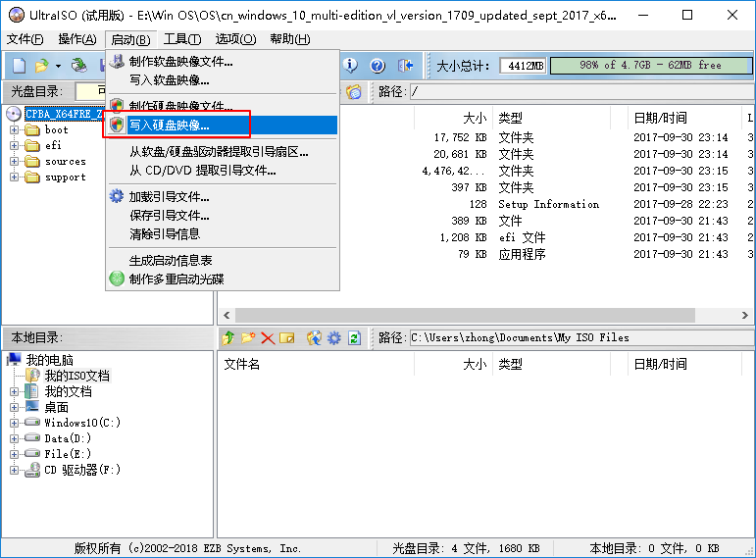Open the dropdown arrow beside Open icon
The width and height of the screenshot is (756, 558).
click(58, 66)
